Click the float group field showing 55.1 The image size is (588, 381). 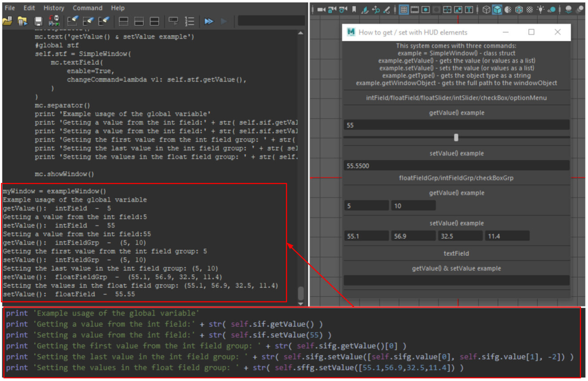click(366, 236)
